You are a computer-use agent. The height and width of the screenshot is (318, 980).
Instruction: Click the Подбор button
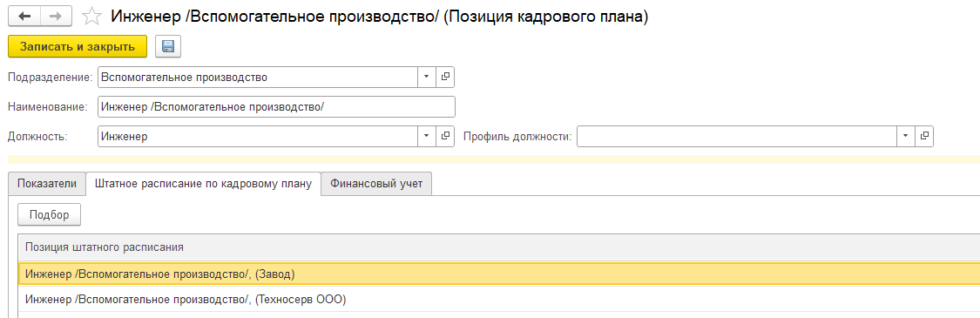(x=50, y=214)
